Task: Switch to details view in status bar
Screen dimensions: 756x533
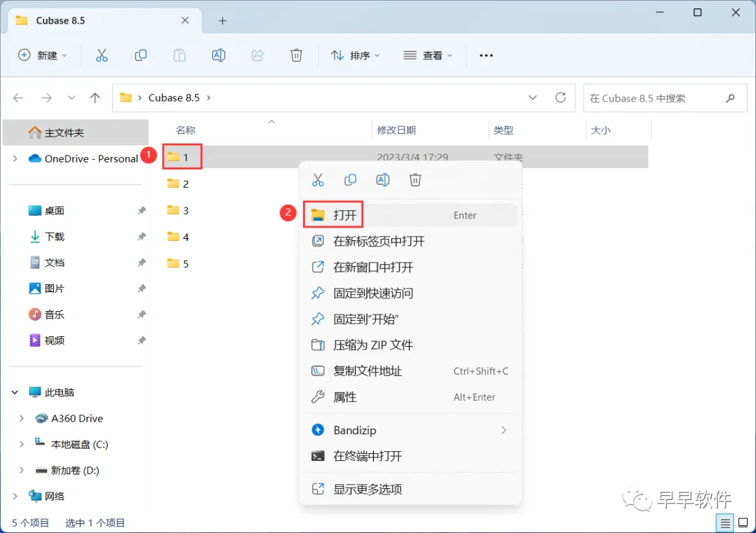Action: tap(724, 522)
